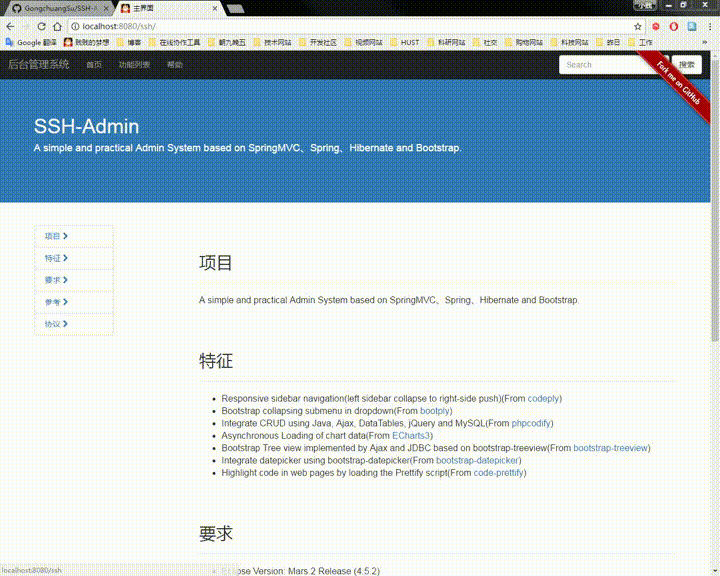Screen dimensions: 720x576
Task: Open 昨日 bookmark folder
Action: point(608,42)
